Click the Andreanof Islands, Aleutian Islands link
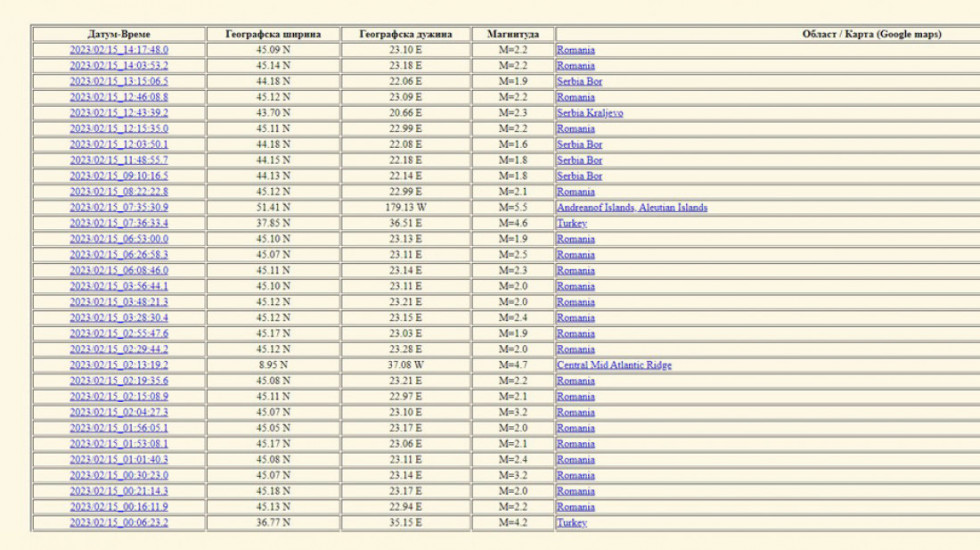980x550 pixels. [631, 208]
